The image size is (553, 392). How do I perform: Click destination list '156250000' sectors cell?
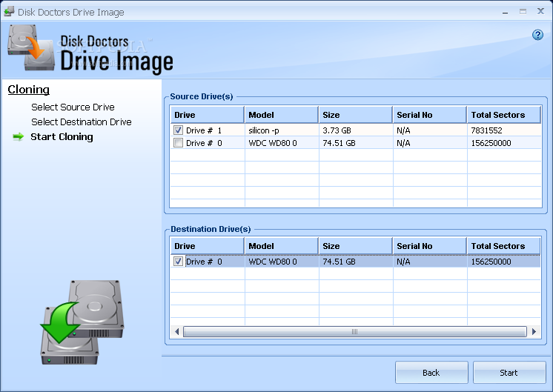click(491, 262)
